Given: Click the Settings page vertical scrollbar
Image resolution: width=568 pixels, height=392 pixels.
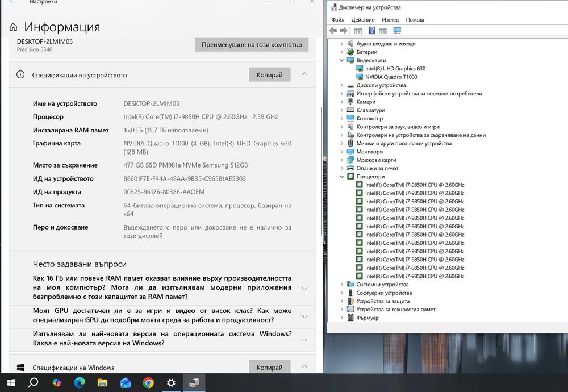Looking at the screenshot, I should click(x=321, y=172).
